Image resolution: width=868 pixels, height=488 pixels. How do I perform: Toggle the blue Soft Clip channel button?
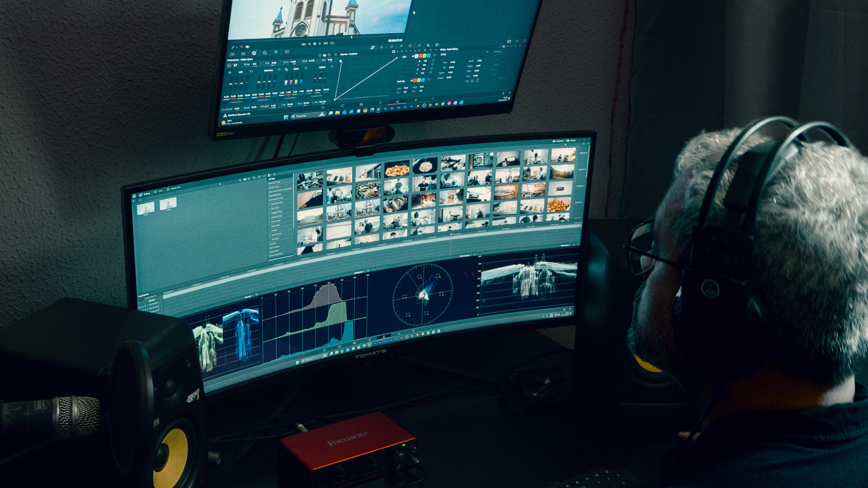tap(423, 80)
